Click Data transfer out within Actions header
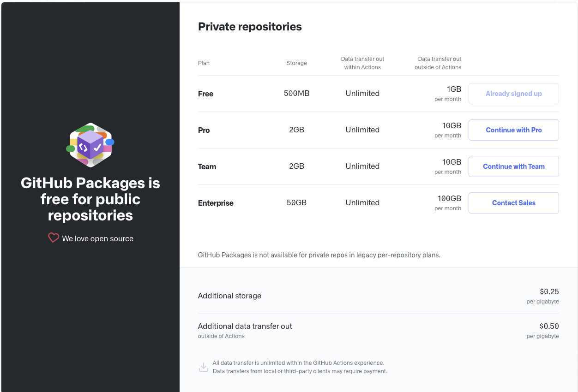Image resolution: width=578 pixels, height=392 pixels. (362, 63)
